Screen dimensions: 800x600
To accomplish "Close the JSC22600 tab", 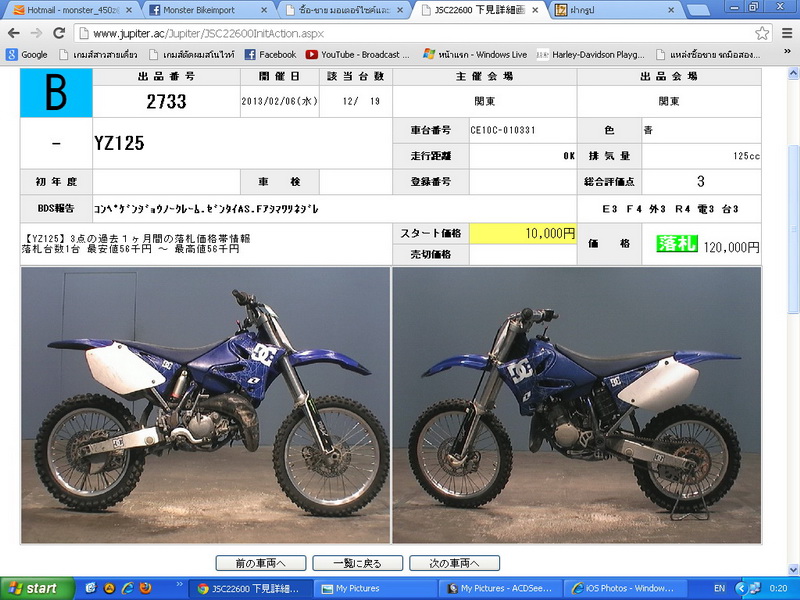I will (x=536, y=10).
